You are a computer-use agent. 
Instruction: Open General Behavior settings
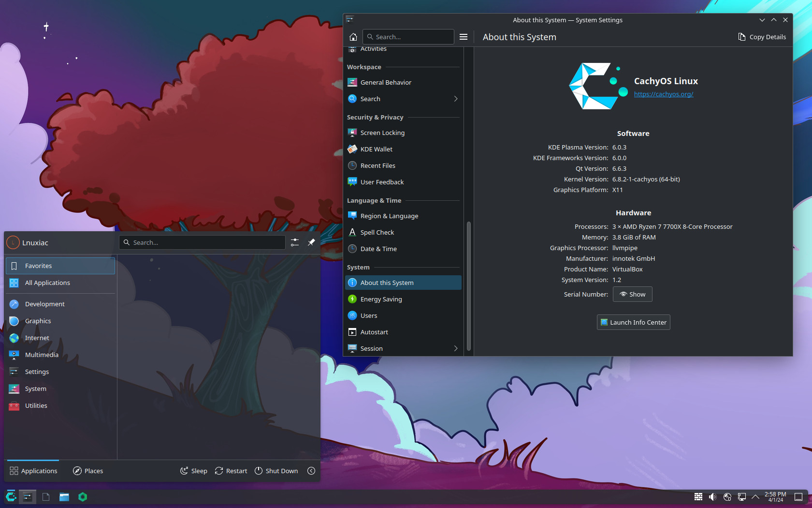pos(403,82)
